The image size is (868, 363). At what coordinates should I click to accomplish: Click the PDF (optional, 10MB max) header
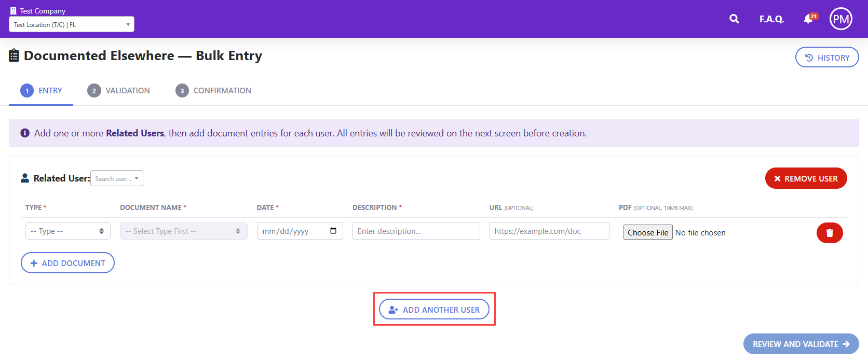(656, 207)
